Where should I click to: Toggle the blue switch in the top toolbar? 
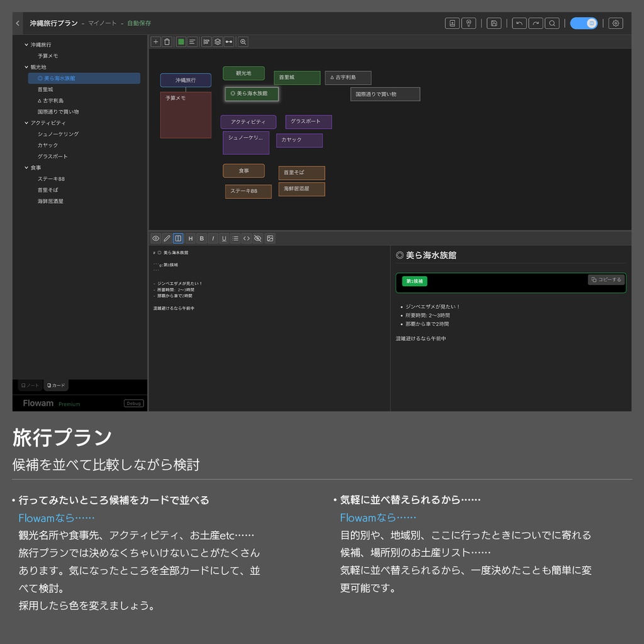pyautogui.click(x=584, y=23)
